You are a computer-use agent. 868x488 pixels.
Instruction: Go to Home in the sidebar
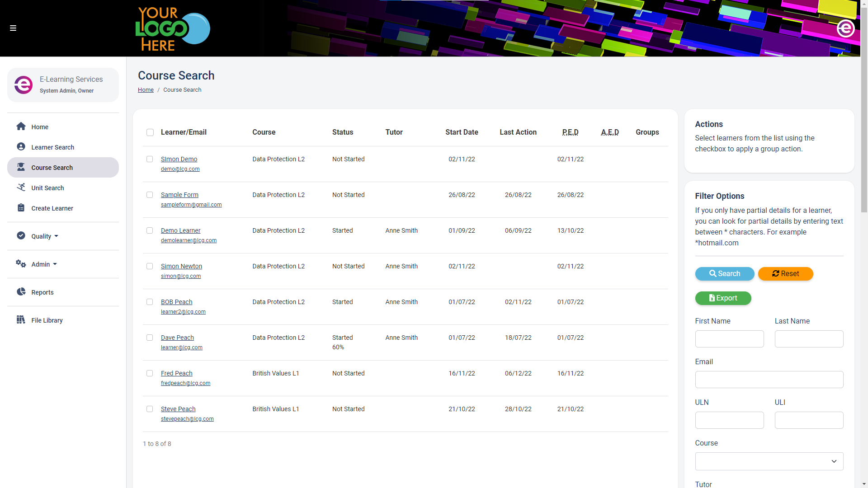(63, 127)
